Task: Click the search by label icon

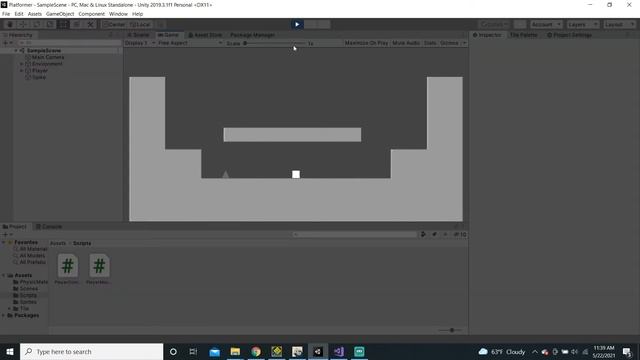Action: point(434,234)
